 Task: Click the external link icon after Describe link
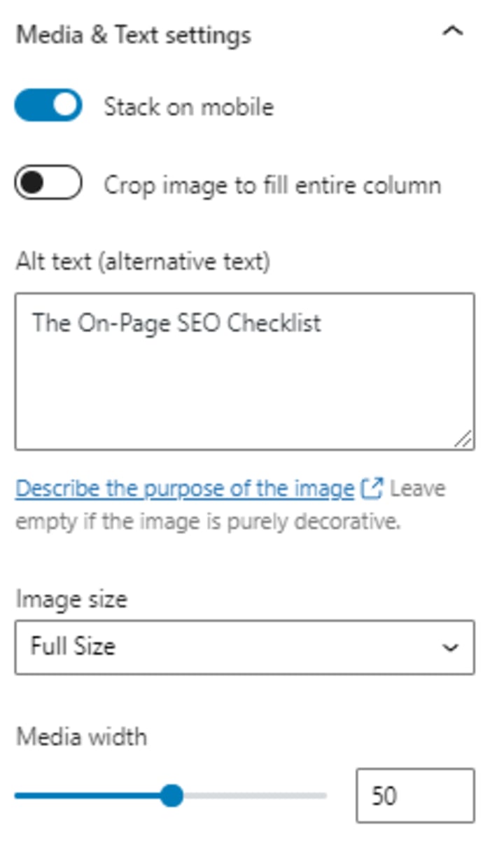[372, 488]
